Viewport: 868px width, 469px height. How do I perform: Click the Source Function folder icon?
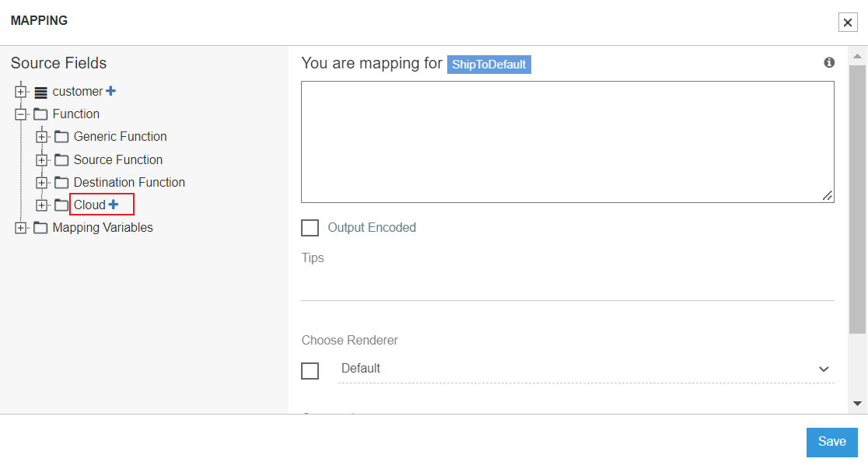tap(61, 160)
